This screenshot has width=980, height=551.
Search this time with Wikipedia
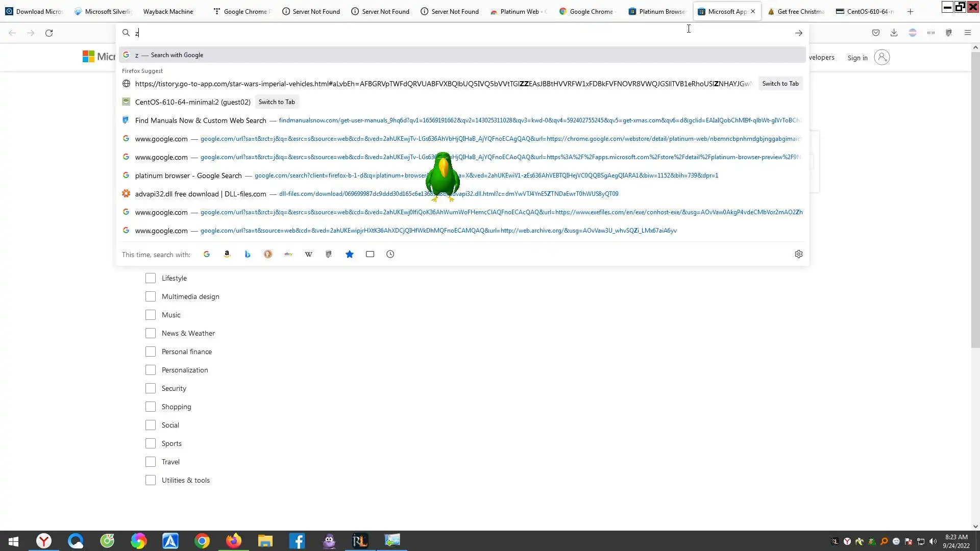(x=309, y=254)
